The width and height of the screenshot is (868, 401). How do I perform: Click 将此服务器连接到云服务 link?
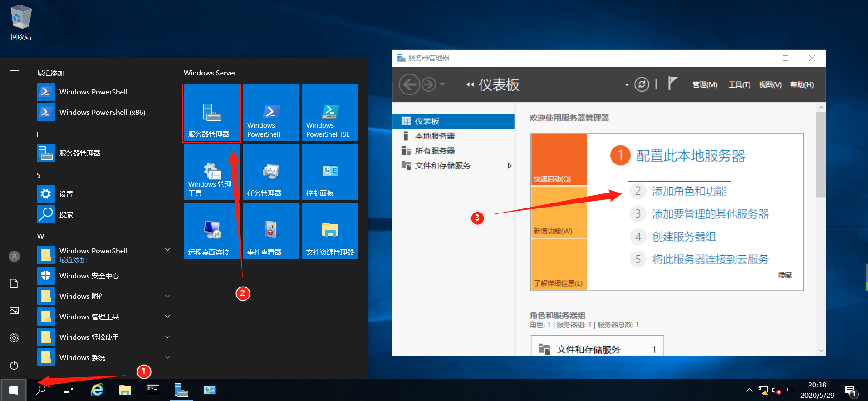click(710, 259)
